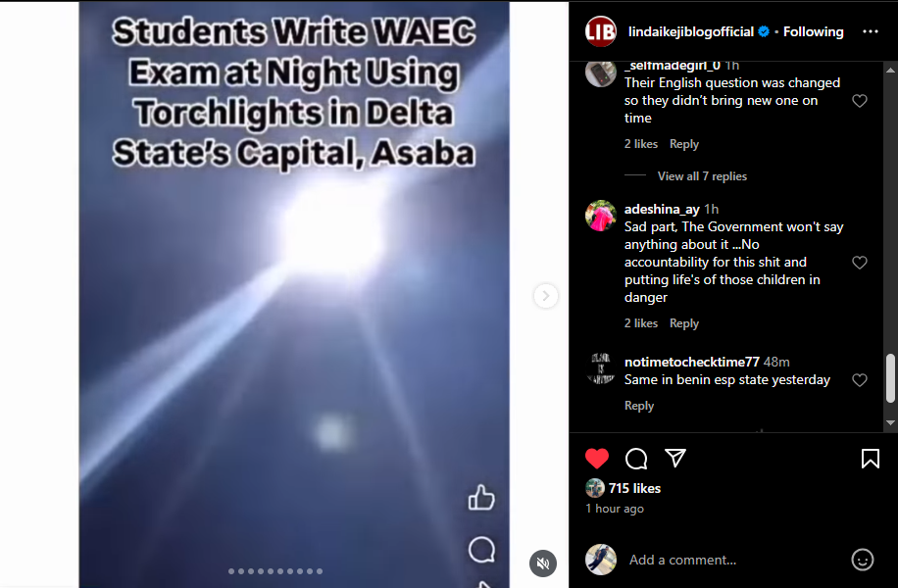
Task: Like the adeshina_ay comment with its heart
Action: 859,263
